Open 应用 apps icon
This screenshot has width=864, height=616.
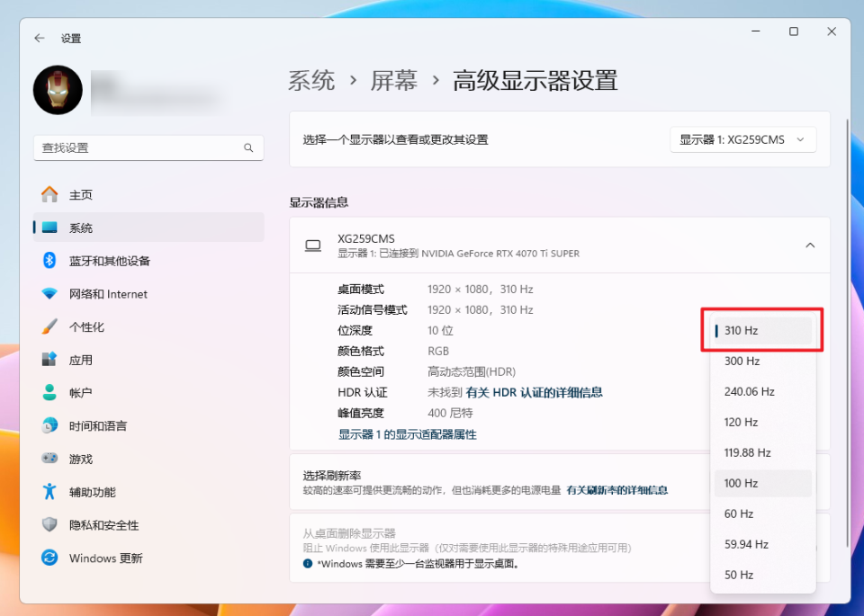49,360
